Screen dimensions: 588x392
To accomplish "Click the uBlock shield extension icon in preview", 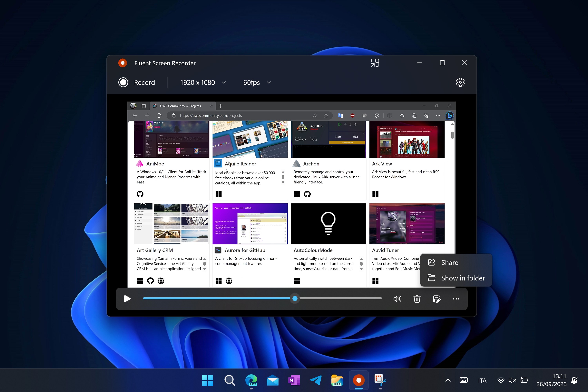I will pyautogui.click(x=352, y=115).
